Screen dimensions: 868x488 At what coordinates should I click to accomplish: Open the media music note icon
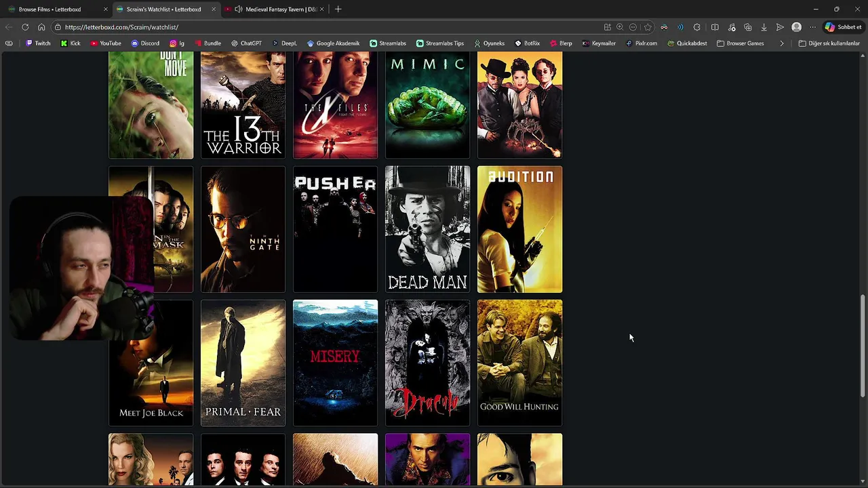[x=732, y=27]
